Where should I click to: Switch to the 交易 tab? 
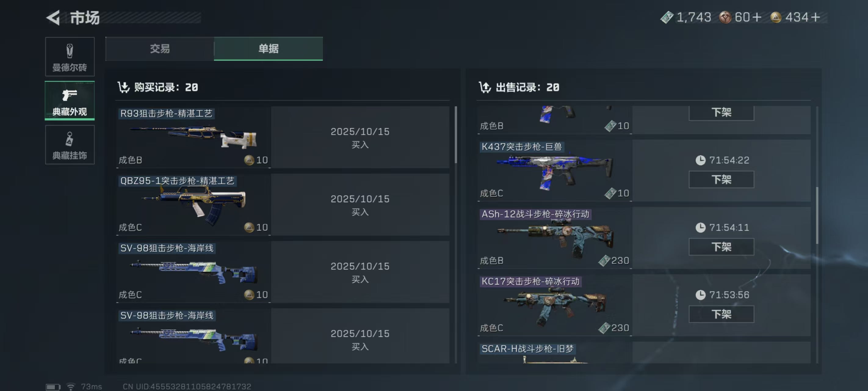(160, 49)
